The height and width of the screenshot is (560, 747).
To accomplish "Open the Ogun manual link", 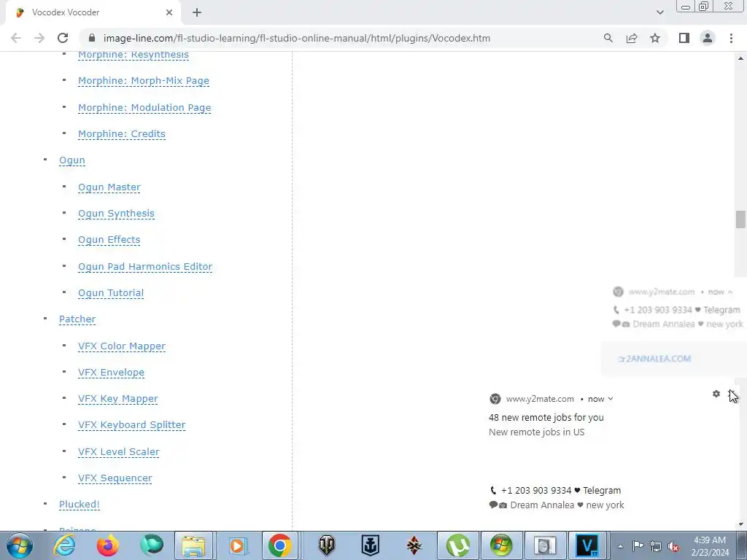I will click(72, 160).
